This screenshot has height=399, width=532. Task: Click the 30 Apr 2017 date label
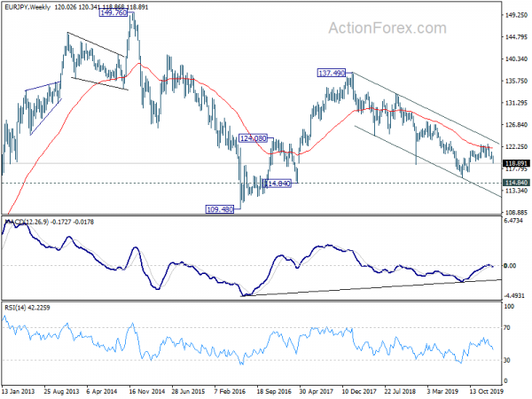point(317,391)
